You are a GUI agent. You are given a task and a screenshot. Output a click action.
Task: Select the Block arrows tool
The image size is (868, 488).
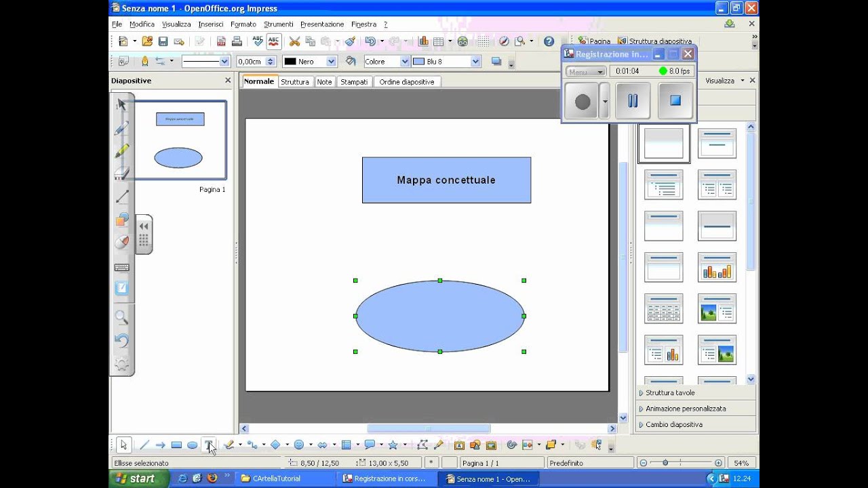(x=323, y=445)
